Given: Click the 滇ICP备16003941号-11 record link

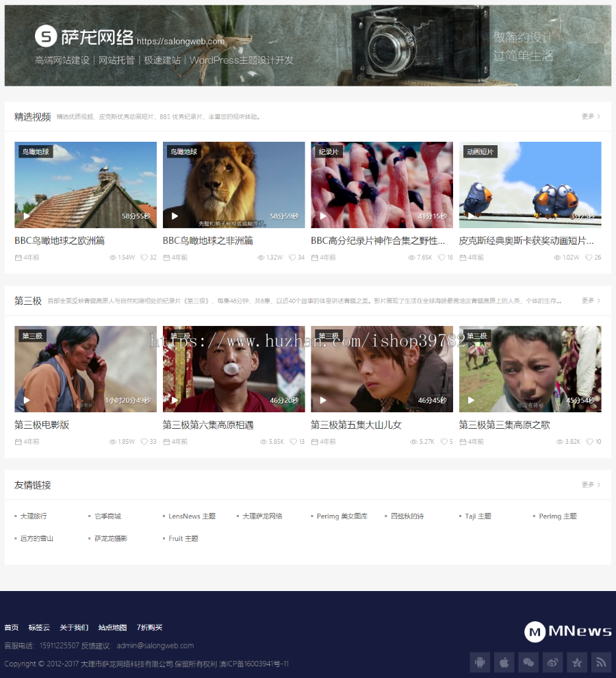Looking at the screenshot, I should pyautogui.click(x=254, y=664).
